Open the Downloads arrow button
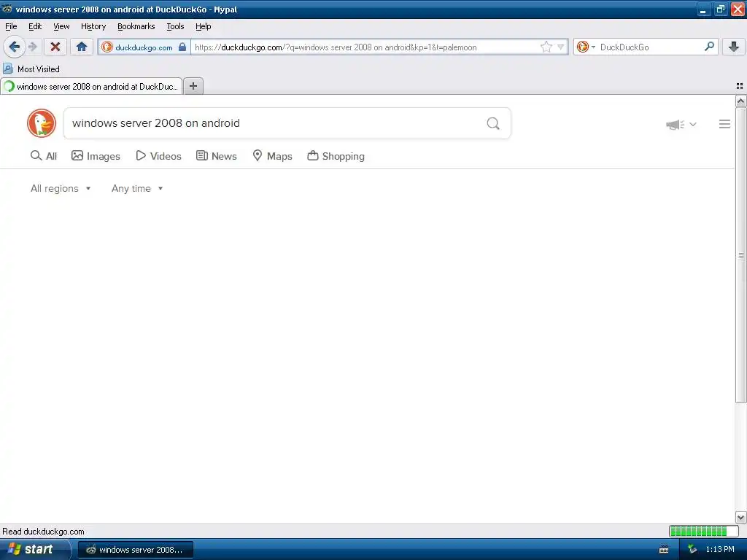The height and width of the screenshot is (560, 747). pyautogui.click(x=734, y=47)
